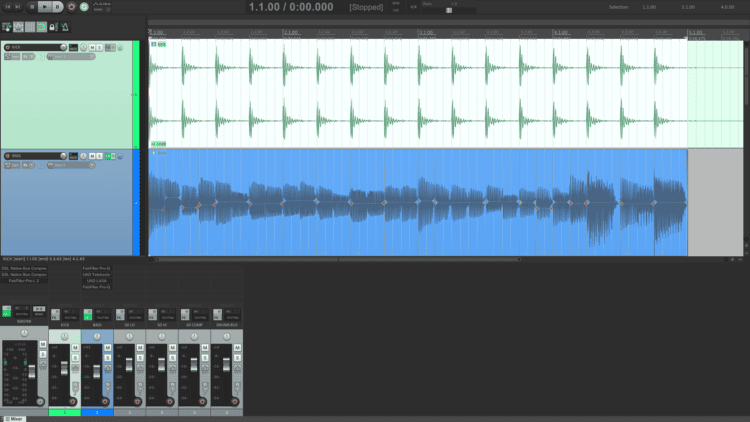Go to project end transport button
The image size is (750, 422).
(18, 7)
